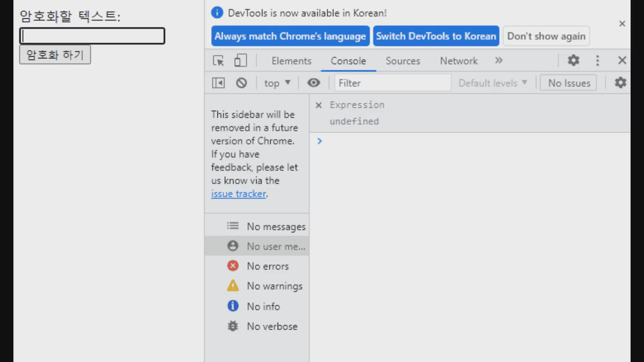The image size is (644, 362).
Task: Dismiss the Korean language notification bar
Action: click(622, 23)
